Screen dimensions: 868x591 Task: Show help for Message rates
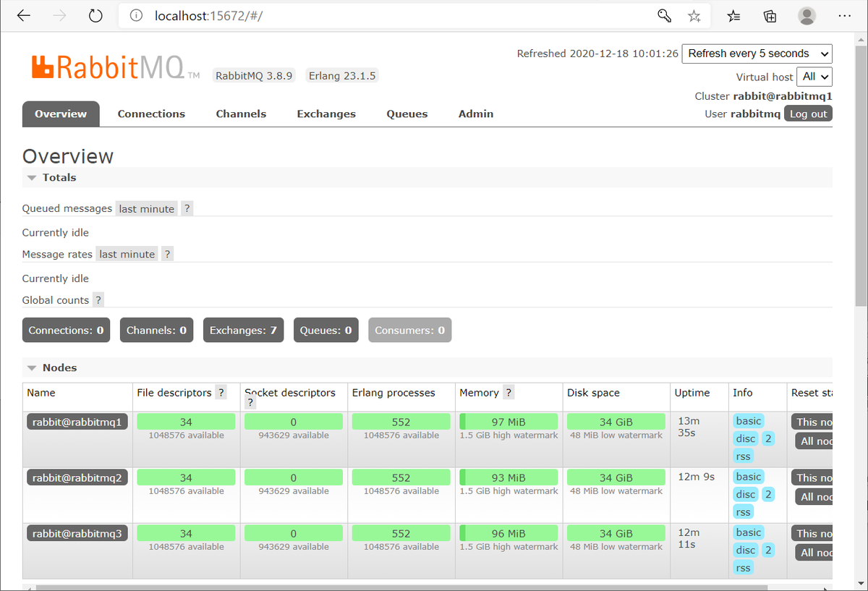(167, 254)
